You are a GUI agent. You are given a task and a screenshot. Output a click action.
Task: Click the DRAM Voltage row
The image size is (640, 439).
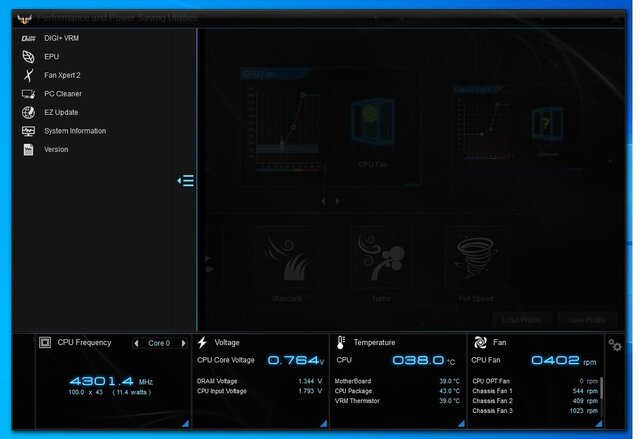click(259, 381)
